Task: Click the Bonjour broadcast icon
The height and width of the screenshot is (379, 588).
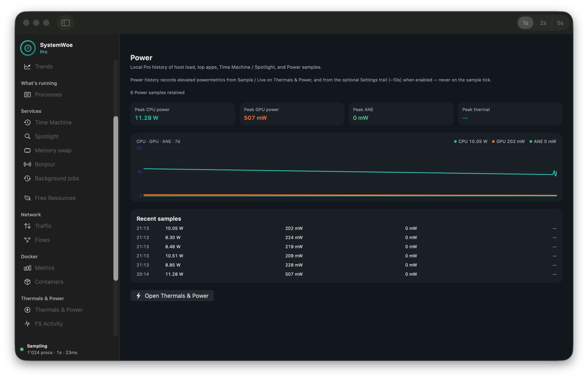Action: click(27, 164)
